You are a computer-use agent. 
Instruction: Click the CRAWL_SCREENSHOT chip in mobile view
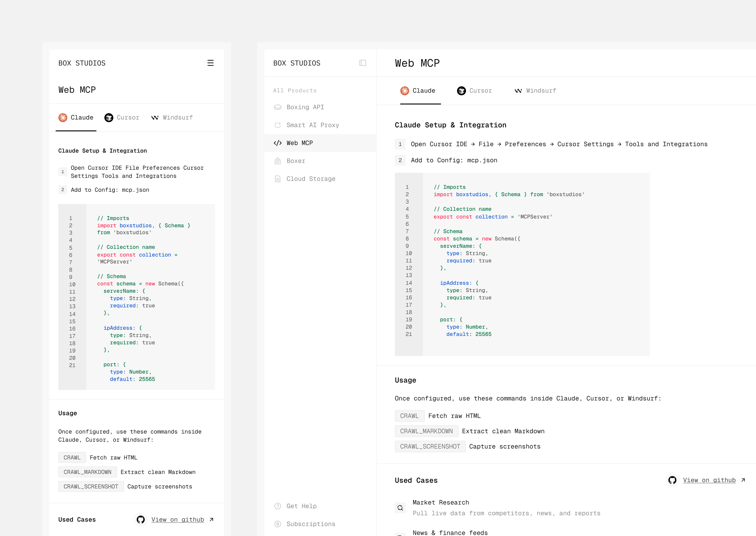tap(91, 487)
